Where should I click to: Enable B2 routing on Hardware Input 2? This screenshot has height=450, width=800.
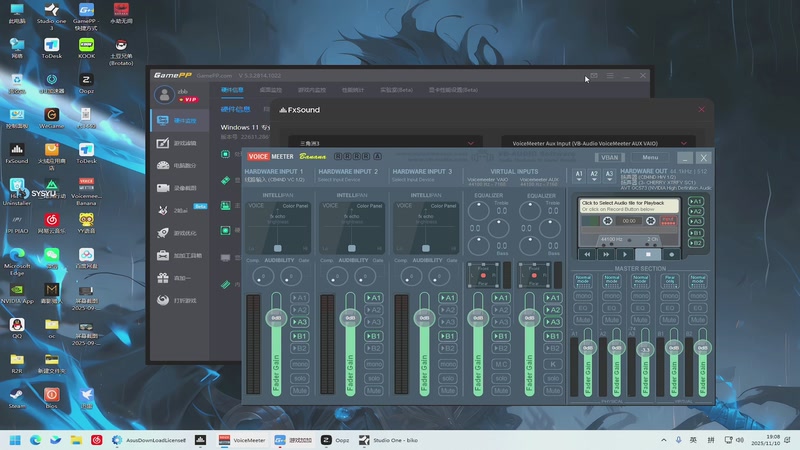click(x=373, y=348)
